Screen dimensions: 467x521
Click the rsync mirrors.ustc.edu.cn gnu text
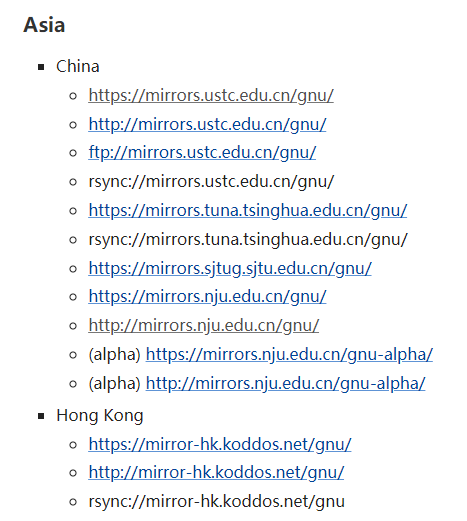[211, 182]
